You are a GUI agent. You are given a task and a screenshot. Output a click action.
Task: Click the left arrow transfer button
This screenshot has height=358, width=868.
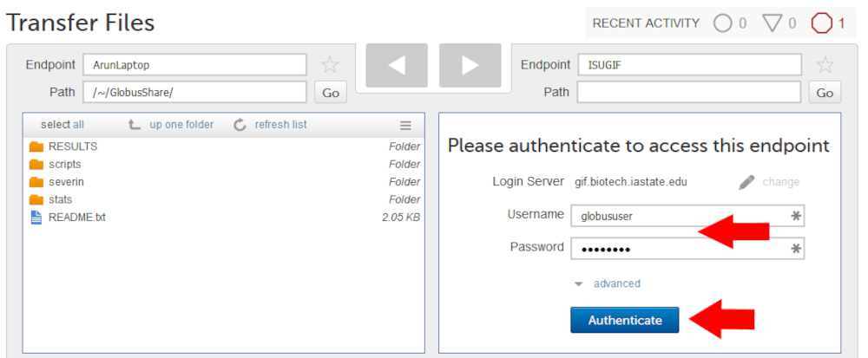pyautogui.click(x=398, y=65)
